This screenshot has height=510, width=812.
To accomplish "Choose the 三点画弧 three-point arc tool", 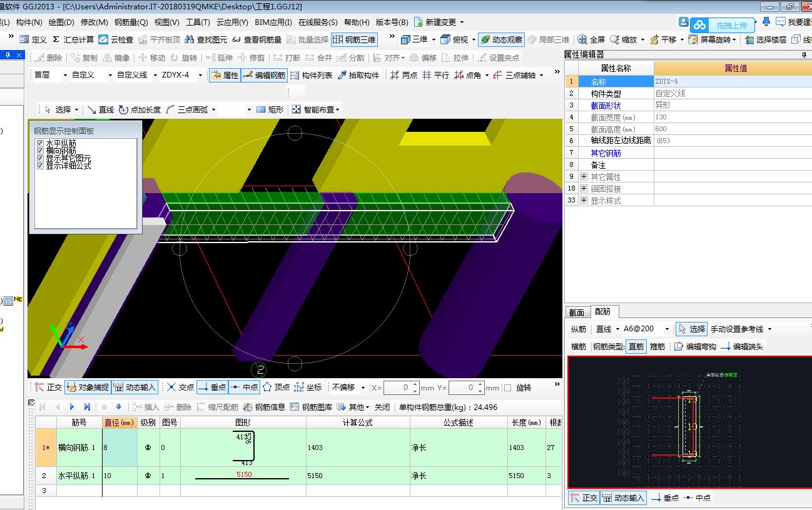I will [190, 109].
